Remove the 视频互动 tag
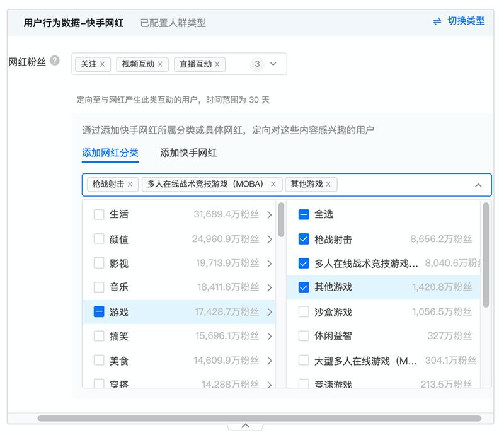Image resolution: width=504 pixels, height=435 pixels. [x=160, y=64]
